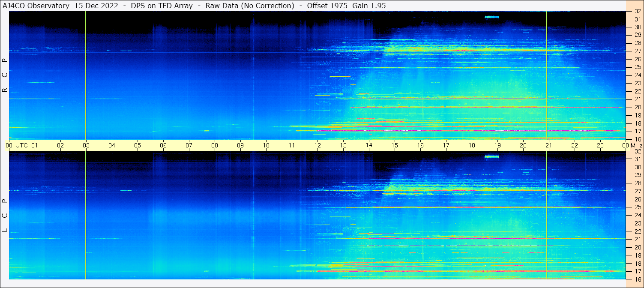Click the "14" hour label on time axis

[369, 145]
